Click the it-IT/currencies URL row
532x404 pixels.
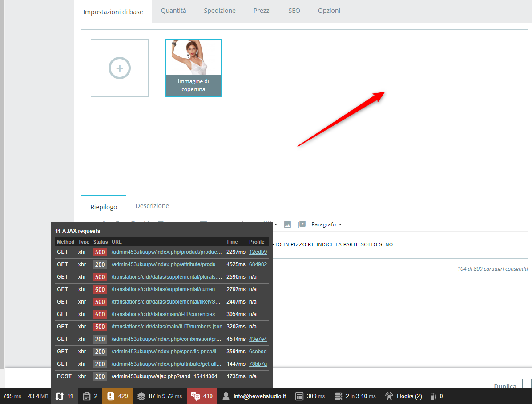(x=167, y=314)
